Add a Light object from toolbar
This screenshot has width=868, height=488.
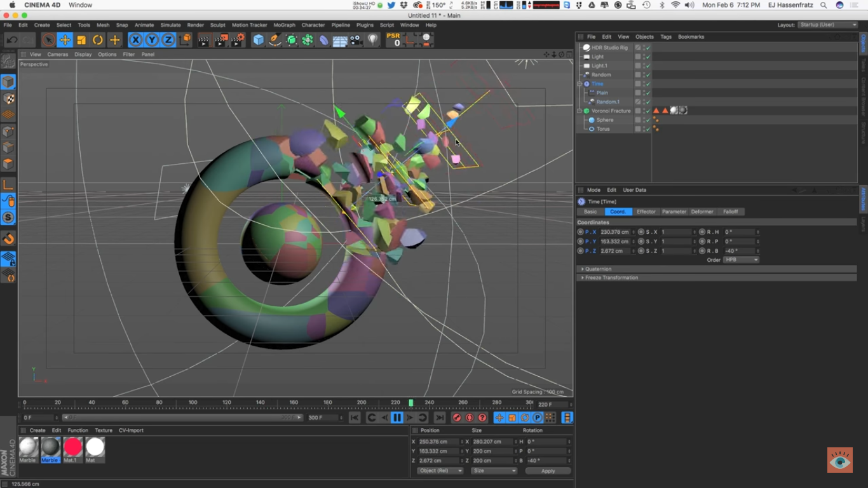(373, 40)
